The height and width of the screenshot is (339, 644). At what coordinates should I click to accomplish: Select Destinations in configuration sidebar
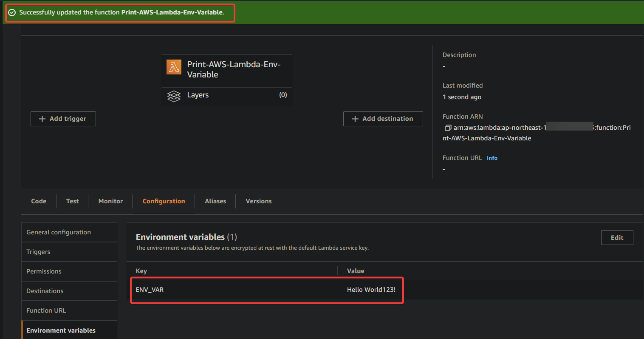coord(69,291)
